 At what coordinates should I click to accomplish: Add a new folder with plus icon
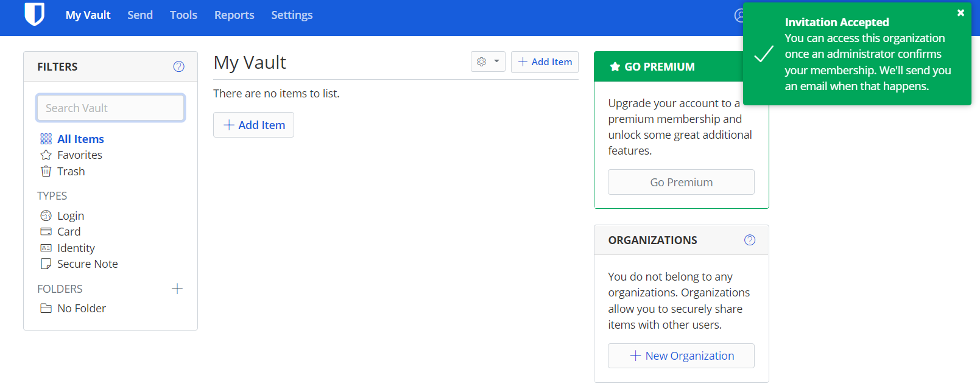(x=177, y=289)
